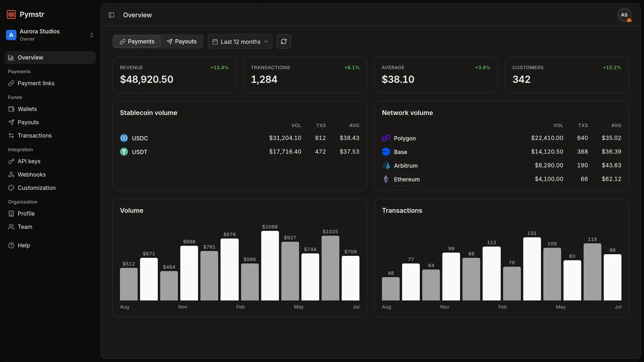This screenshot has width=644, height=362.
Task: Open organization Profile
Action: point(50,214)
